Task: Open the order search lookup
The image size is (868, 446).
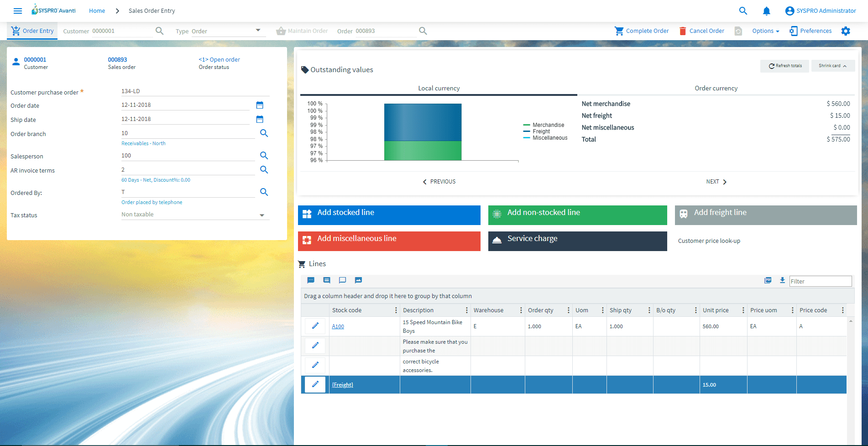Action: pos(423,31)
